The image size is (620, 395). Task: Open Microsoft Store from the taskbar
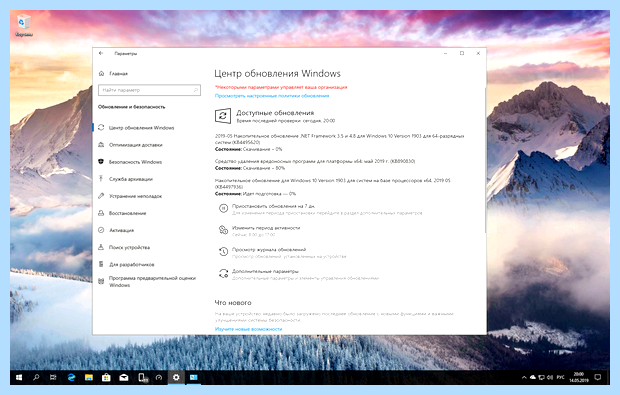[x=106, y=377]
